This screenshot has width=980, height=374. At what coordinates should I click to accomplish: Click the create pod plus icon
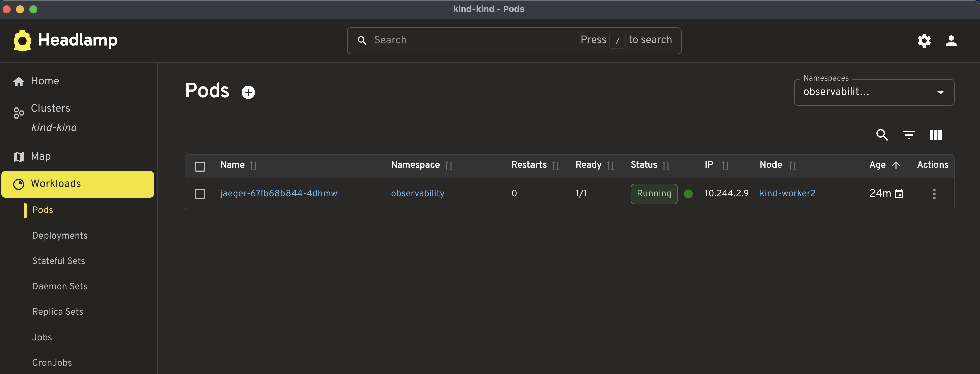[248, 92]
